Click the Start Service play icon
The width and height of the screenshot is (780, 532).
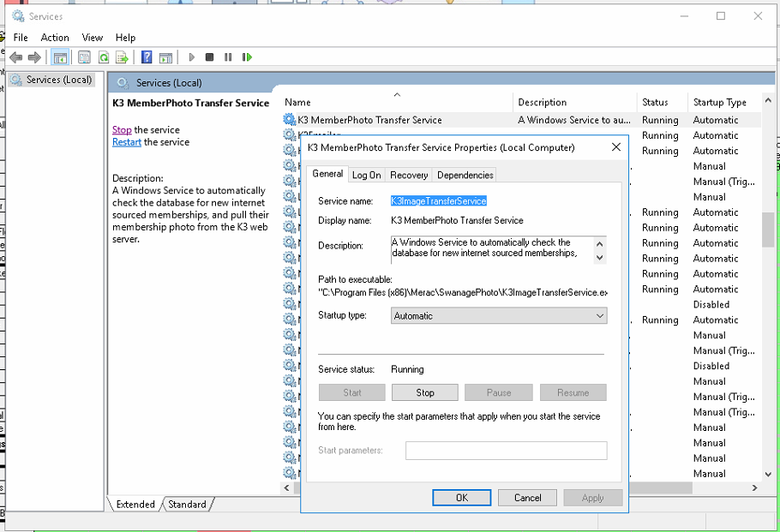tap(191, 57)
